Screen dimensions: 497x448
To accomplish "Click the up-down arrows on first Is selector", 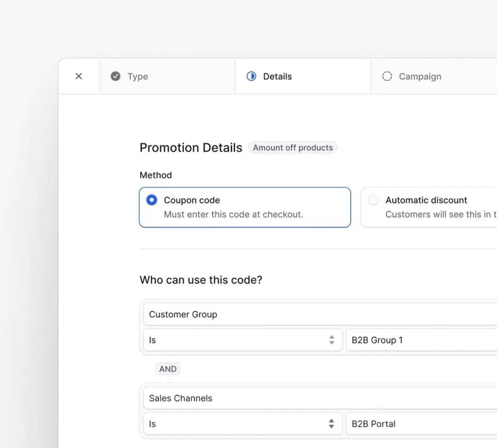I will (x=331, y=340).
